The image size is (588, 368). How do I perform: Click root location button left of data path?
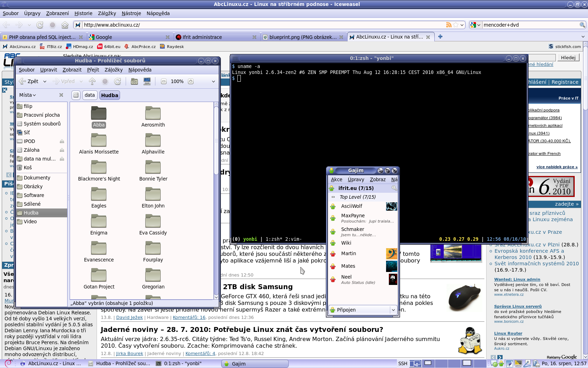[76, 95]
